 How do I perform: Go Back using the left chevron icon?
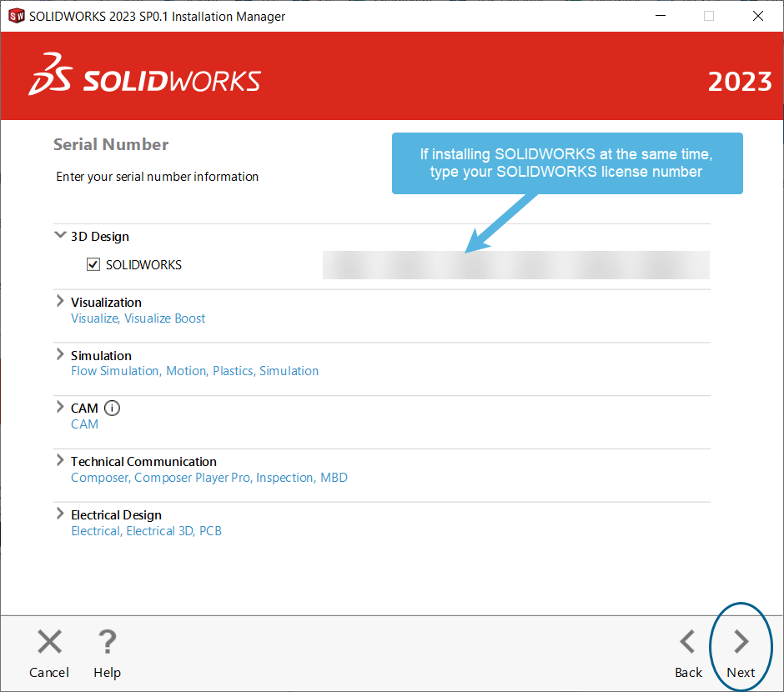click(687, 641)
